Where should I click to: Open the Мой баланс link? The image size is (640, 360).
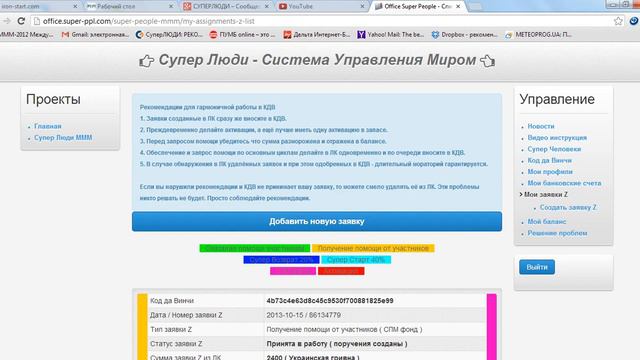pos(547,222)
